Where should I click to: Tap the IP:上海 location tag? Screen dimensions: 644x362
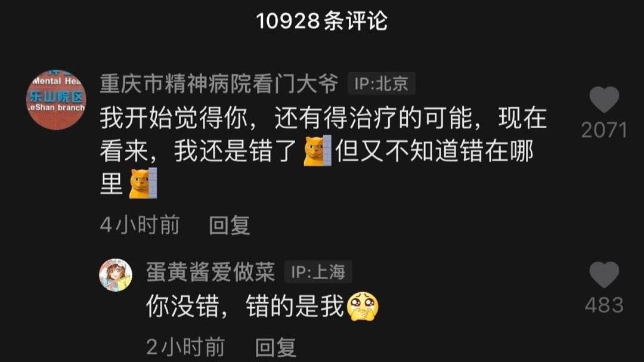click(318, 272)
